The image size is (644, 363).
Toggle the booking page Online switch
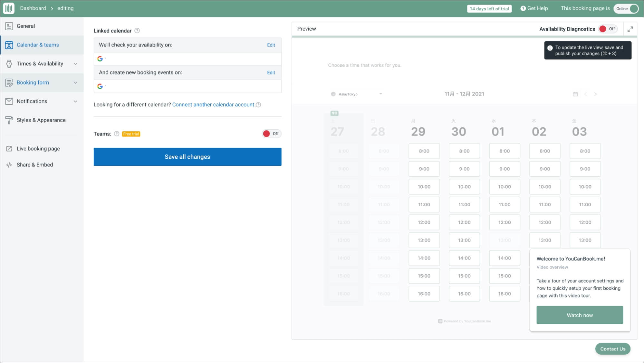click(x=626, y=9)
